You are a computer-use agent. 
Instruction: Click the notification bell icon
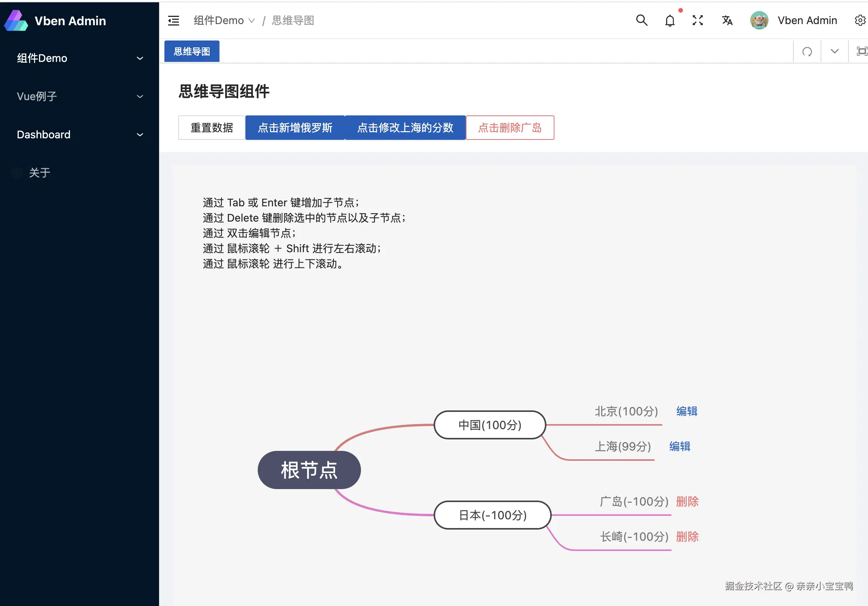point(670,20)
